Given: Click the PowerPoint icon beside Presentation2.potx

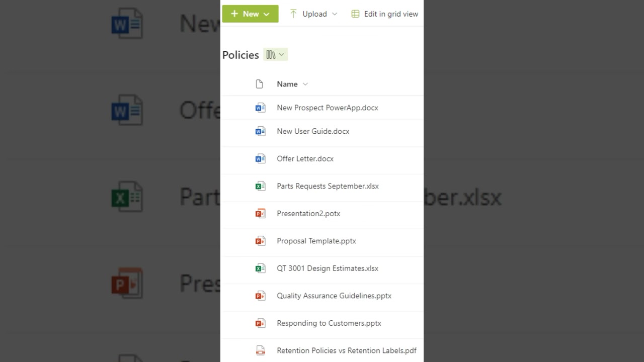Looking at the screenshot, I should pyautogui.click(x=260, y=214).
